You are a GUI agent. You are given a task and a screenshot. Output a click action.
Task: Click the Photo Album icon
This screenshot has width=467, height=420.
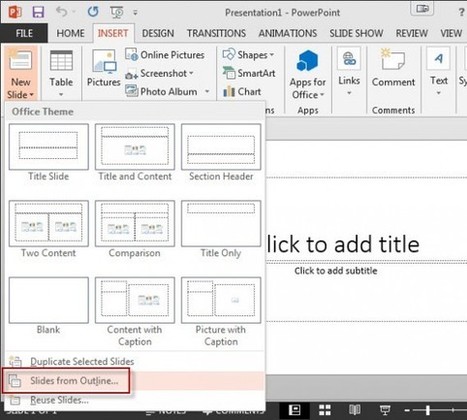(x=132, y=91)
